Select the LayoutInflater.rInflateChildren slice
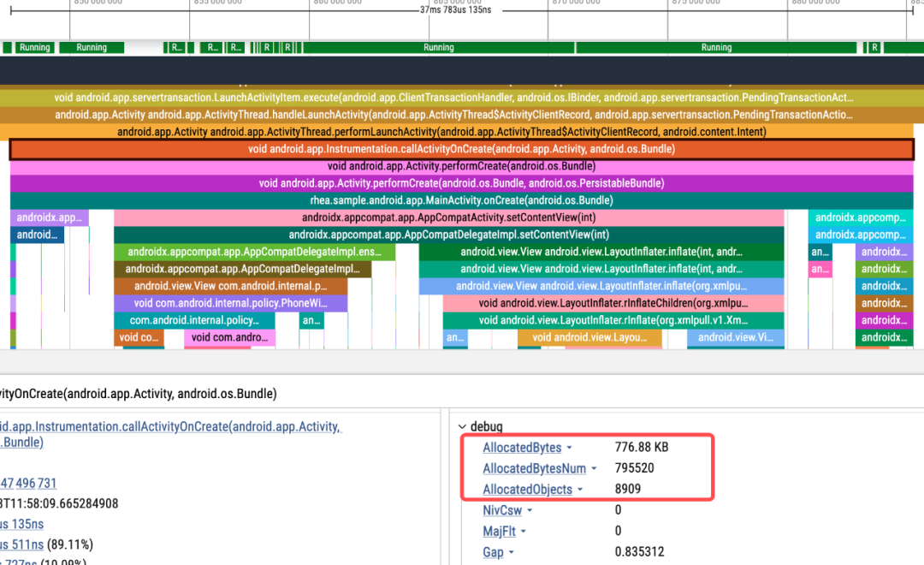924x565 pixels. point(613,303)
